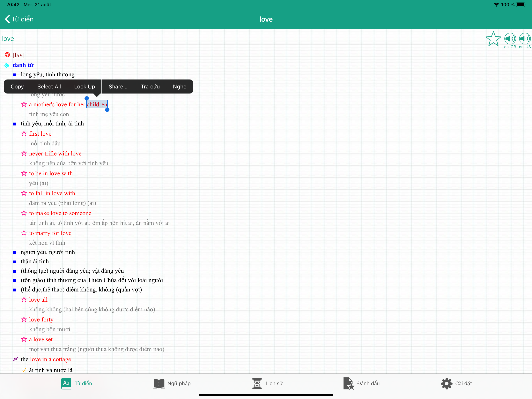Open the Từ điển tab
This screenshot has height=399, width=532.
[x=77, y=383]
